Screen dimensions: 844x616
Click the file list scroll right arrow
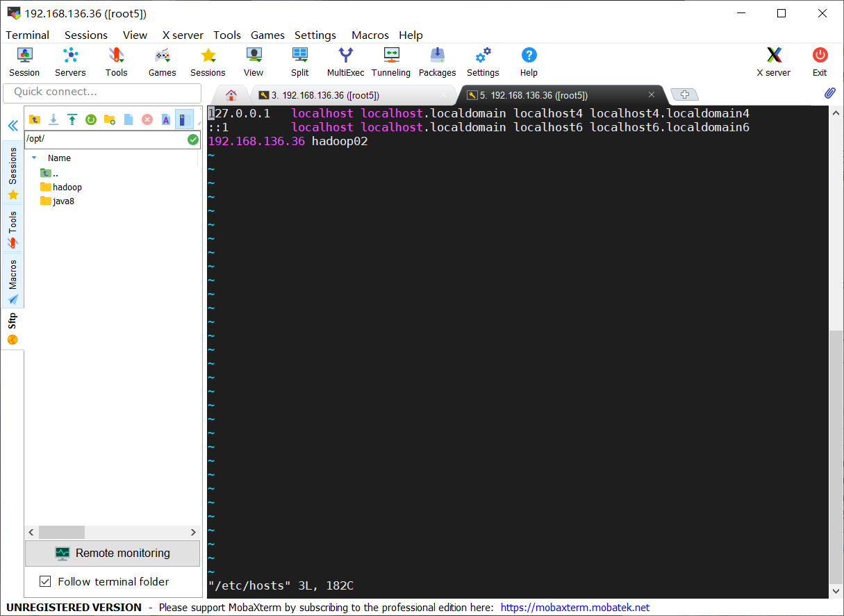tap(193, 532)
